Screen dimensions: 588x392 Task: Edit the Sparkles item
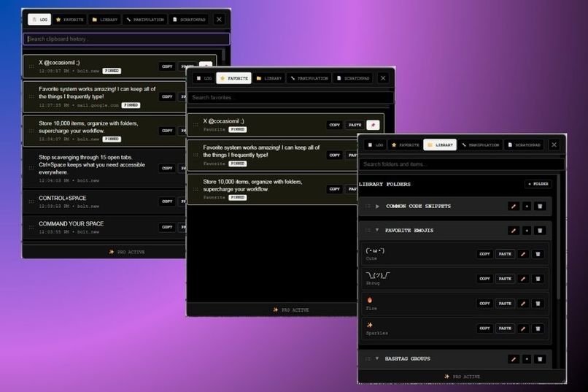523,328
